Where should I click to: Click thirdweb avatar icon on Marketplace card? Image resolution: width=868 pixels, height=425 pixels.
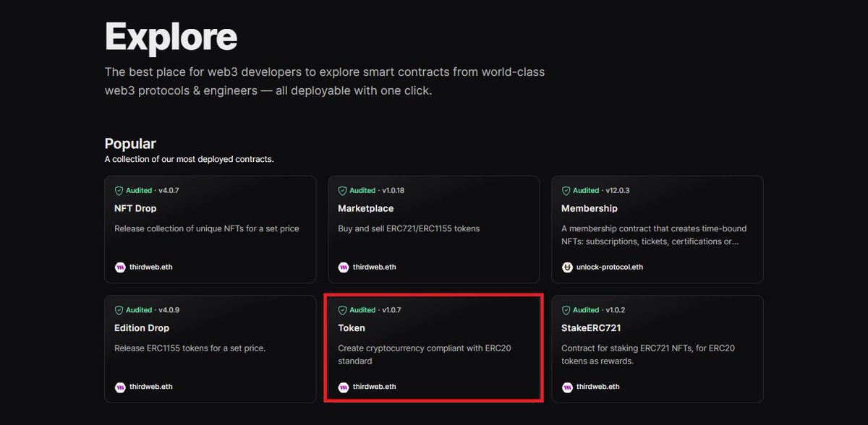tap(344, 267)
